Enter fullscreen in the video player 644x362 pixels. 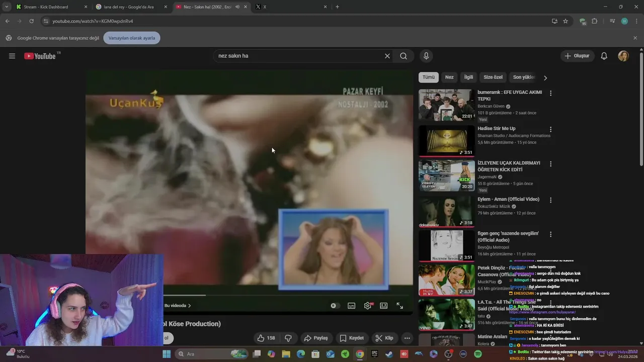400,306
